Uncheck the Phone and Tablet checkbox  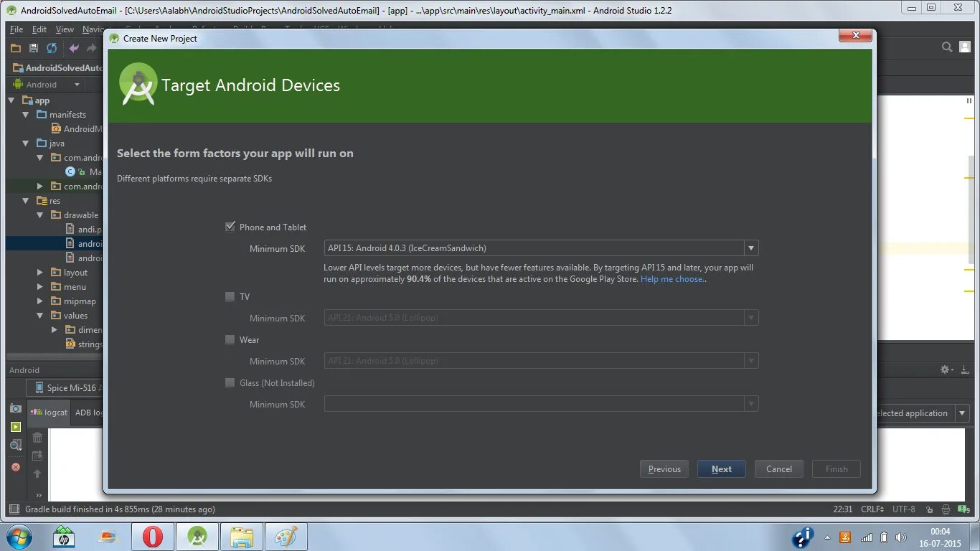(x=230, y=227)
